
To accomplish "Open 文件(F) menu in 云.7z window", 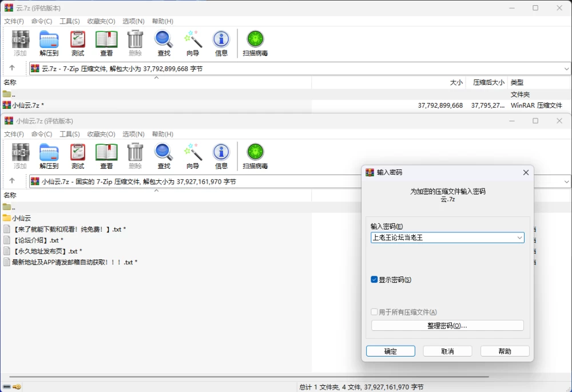I will (x=14, y=21).
